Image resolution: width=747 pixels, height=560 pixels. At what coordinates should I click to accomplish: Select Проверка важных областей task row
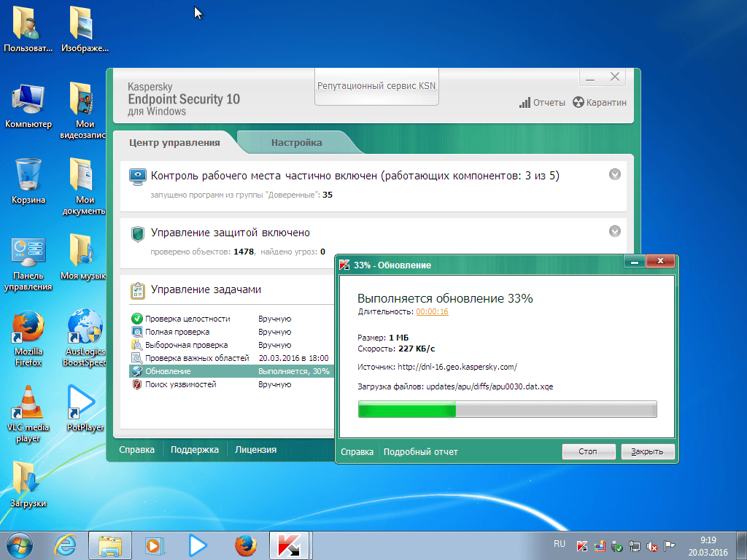231,358
